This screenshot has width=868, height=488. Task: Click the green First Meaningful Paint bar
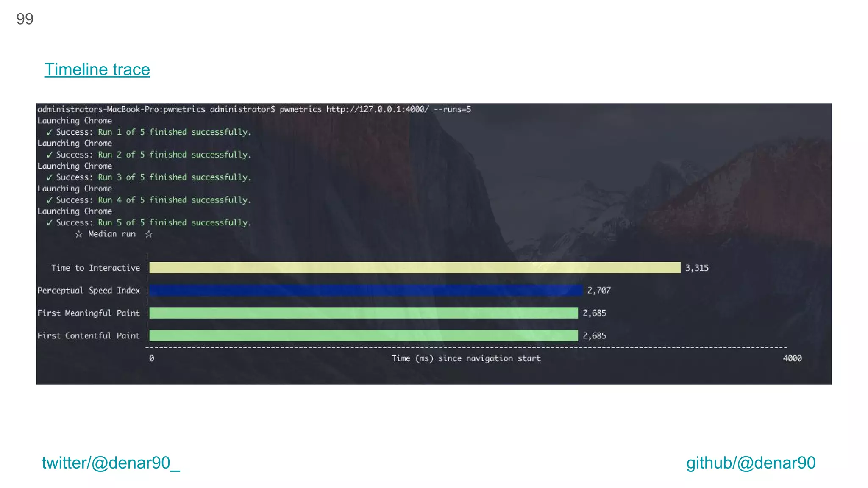[364, 313]
